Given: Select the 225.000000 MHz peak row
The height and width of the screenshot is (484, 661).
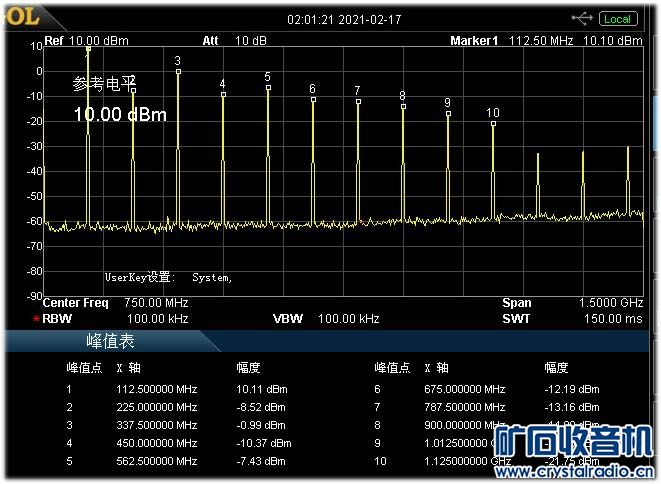Looking at the screenshot, I should (x=177, y=407).
